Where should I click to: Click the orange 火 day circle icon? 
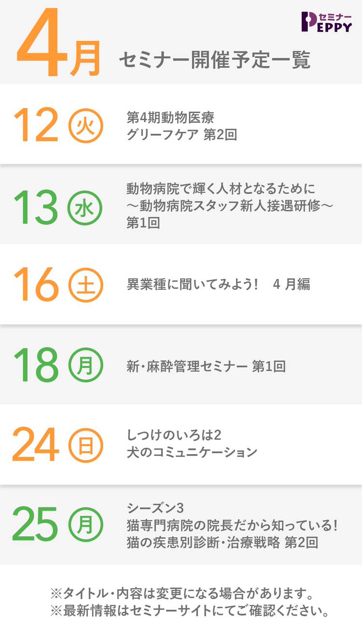pos(85,126)
